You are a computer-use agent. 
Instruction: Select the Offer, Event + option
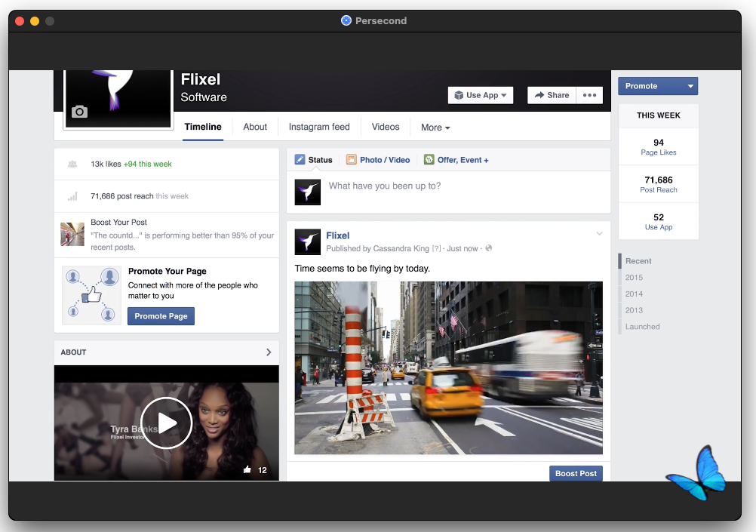pyautogui.click(x=456, y=160)
